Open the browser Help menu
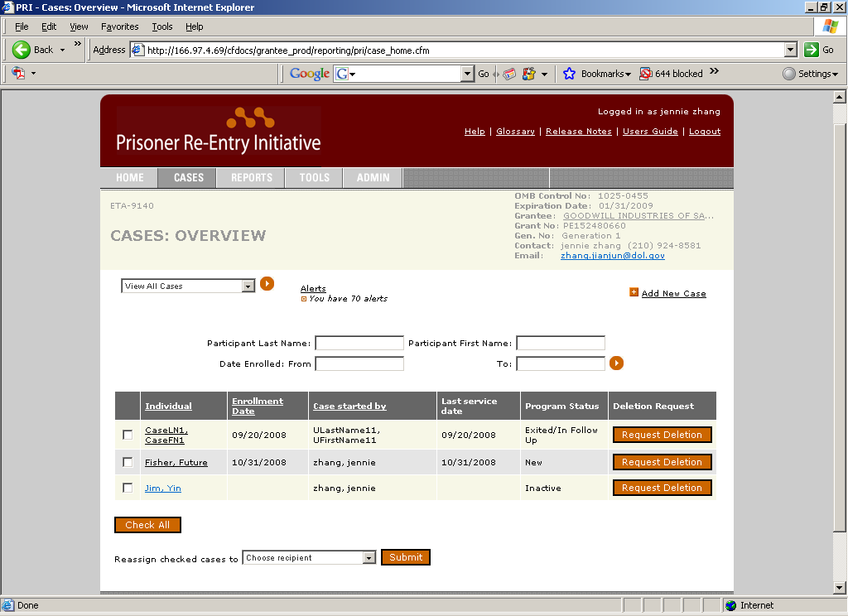The width and height of the screenshot is (848, 616). [194, 26]
